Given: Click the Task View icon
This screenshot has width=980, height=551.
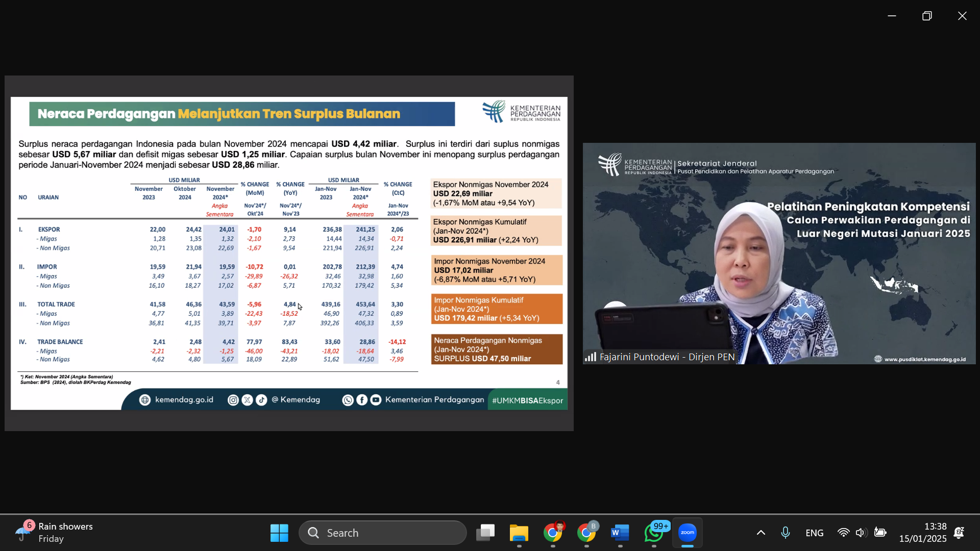Looking at the screenshot, I should click(485, 533).
